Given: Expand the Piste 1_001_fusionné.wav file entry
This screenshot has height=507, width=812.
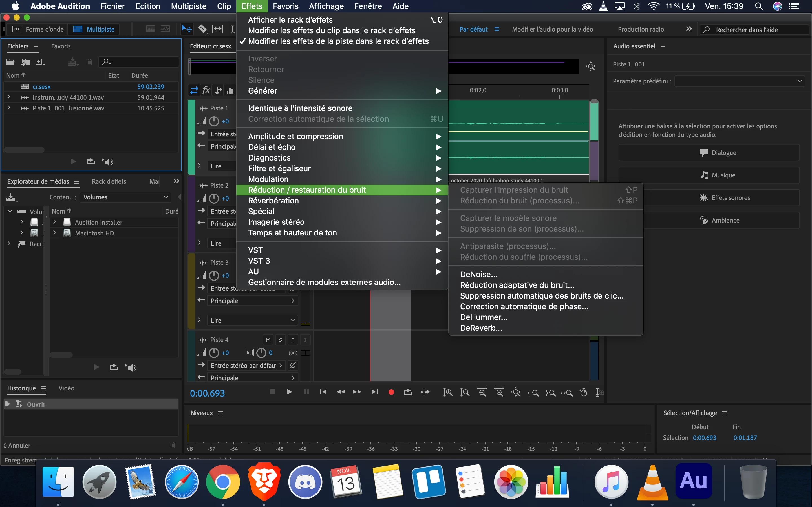Looking at the screenshot, I should [9, 108].
